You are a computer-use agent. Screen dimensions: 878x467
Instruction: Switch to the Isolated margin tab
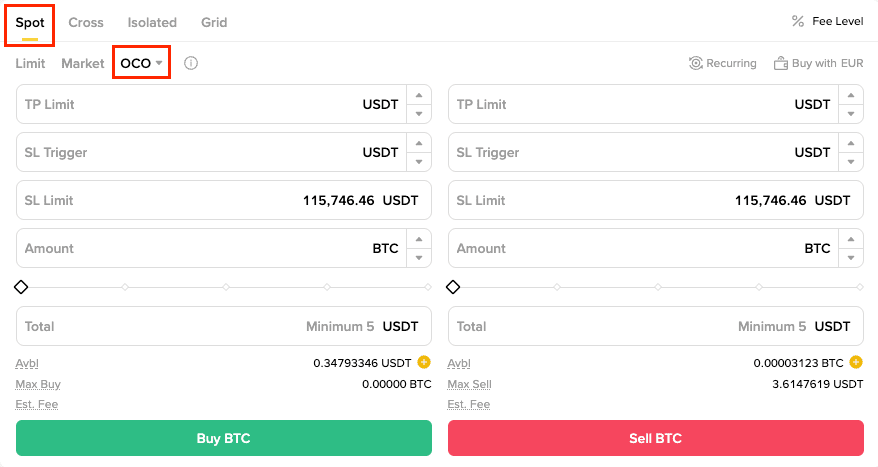coord(152,22)
